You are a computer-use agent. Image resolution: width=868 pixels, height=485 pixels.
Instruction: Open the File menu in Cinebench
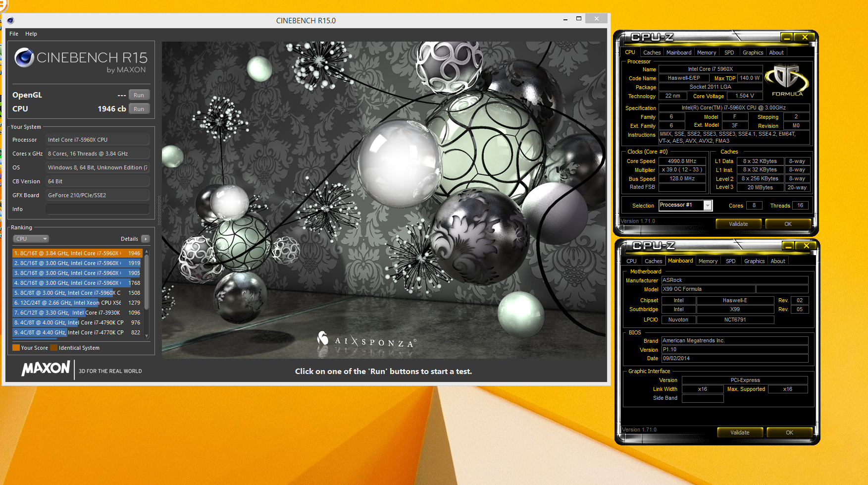click(x=14, y=34)
